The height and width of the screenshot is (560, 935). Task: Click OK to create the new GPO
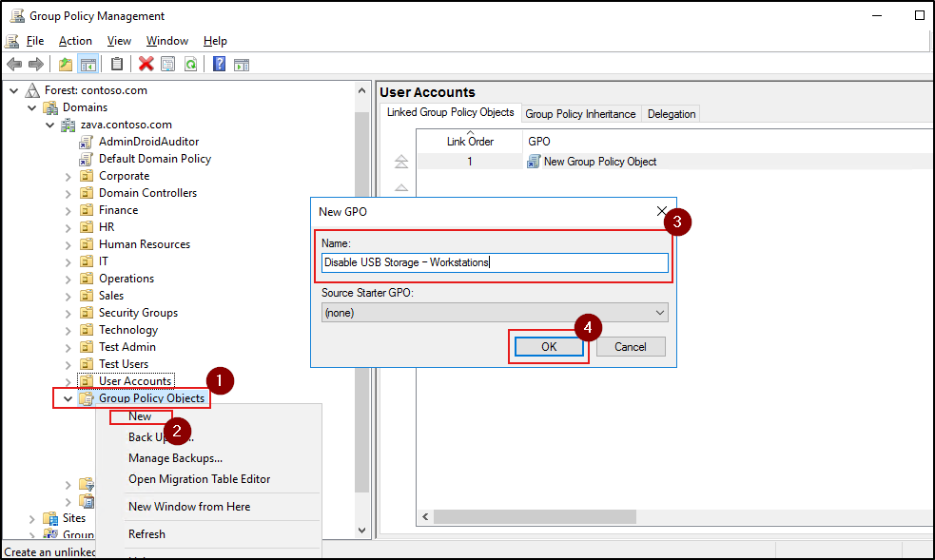[547, 346]
